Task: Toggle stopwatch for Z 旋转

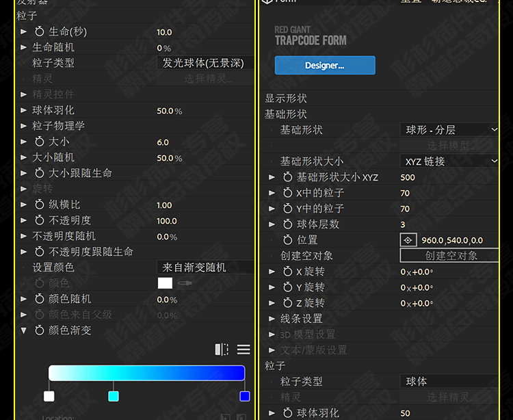Action: click(x=287, y=303)
